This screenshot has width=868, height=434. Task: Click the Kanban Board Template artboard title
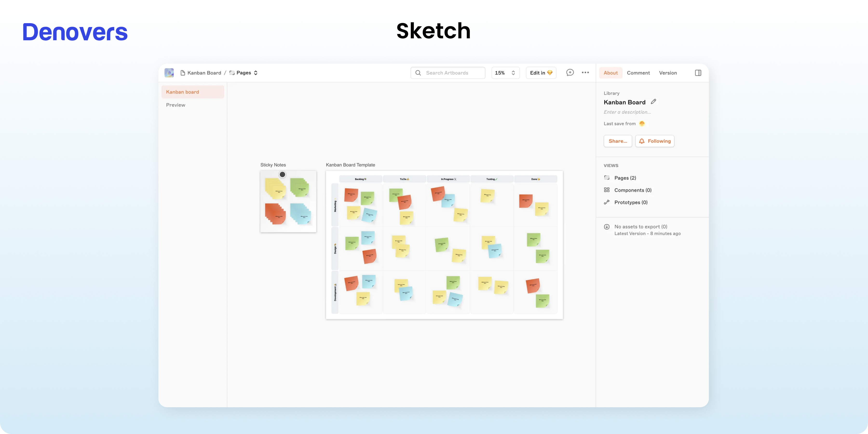(350, 165)
